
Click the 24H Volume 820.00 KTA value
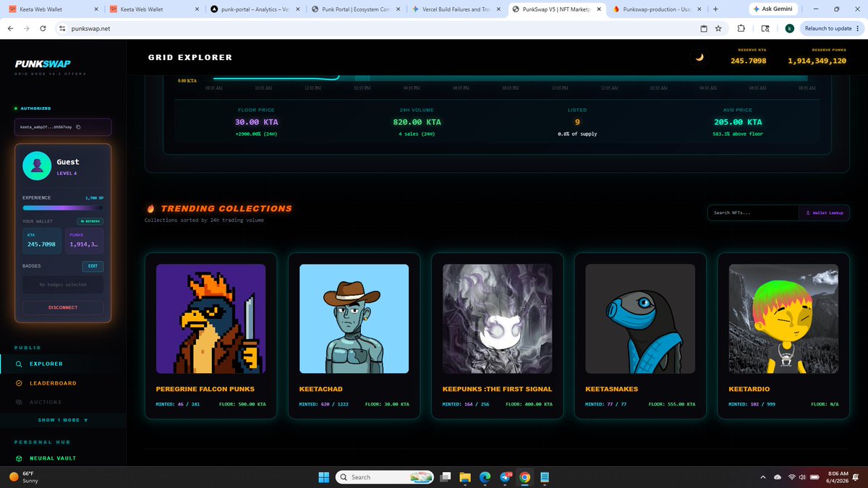tap(417, 122)
